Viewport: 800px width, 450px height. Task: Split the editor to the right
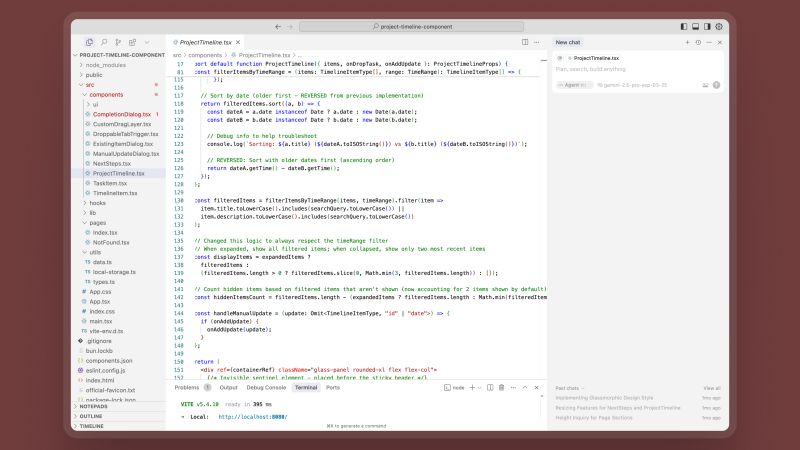(525, 42)
